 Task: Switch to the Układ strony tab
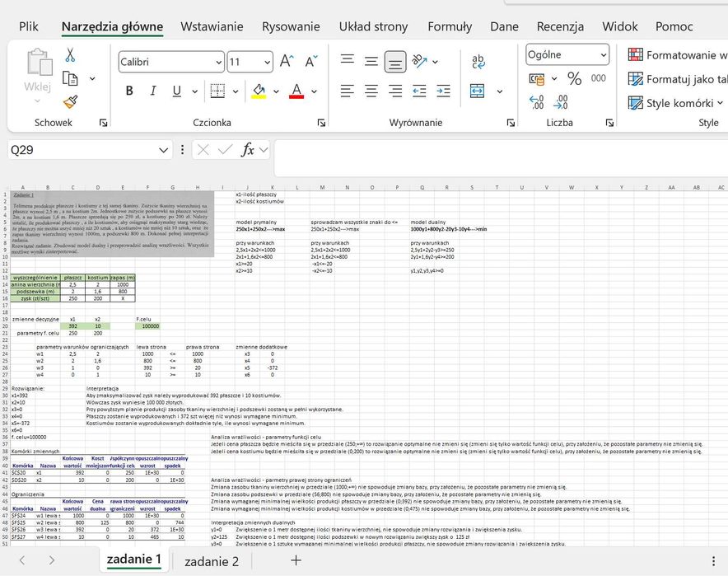pyautogui.click(x=373, y=26)
